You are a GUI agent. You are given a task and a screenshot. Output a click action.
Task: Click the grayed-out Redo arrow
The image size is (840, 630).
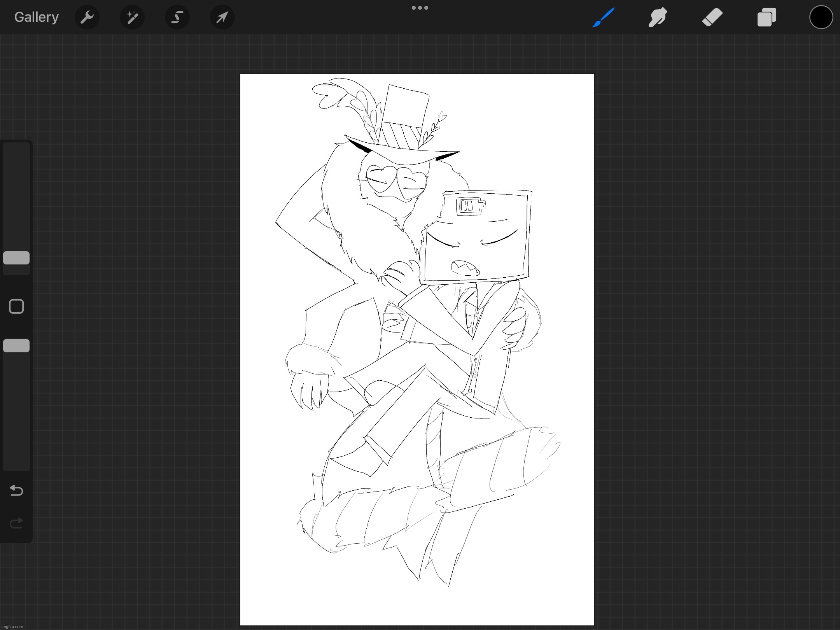tap(16, 523)
